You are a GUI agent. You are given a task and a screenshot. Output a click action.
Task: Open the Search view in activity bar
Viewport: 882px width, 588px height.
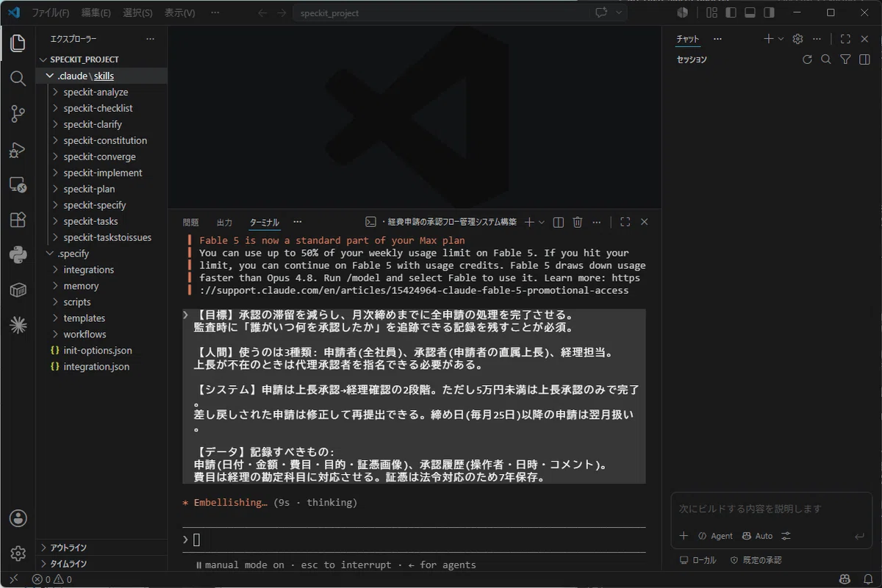[18, 78]
